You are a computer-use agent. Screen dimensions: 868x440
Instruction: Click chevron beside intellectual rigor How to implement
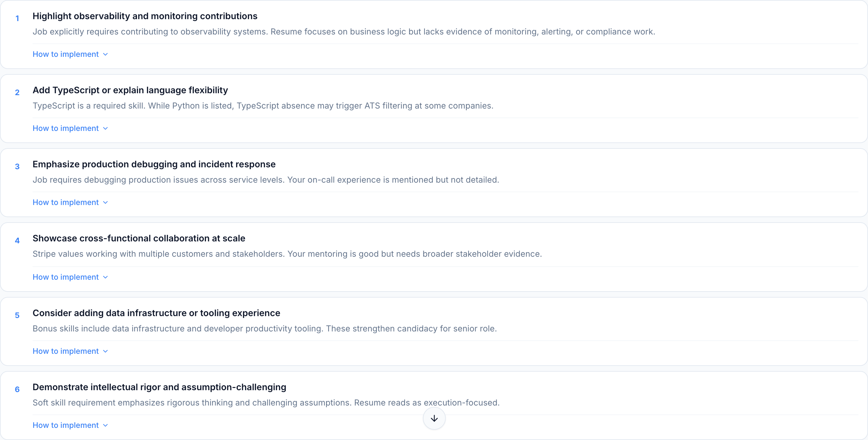105,426
